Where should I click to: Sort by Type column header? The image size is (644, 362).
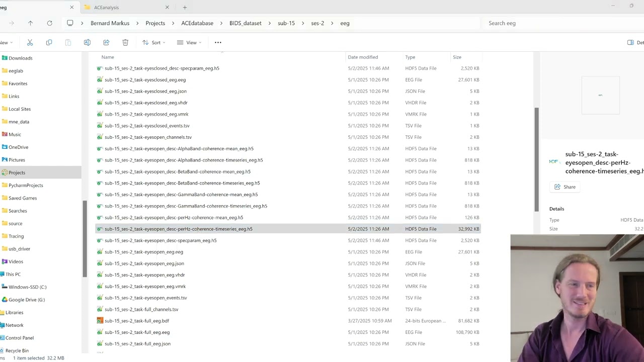[x=410, y=57]
